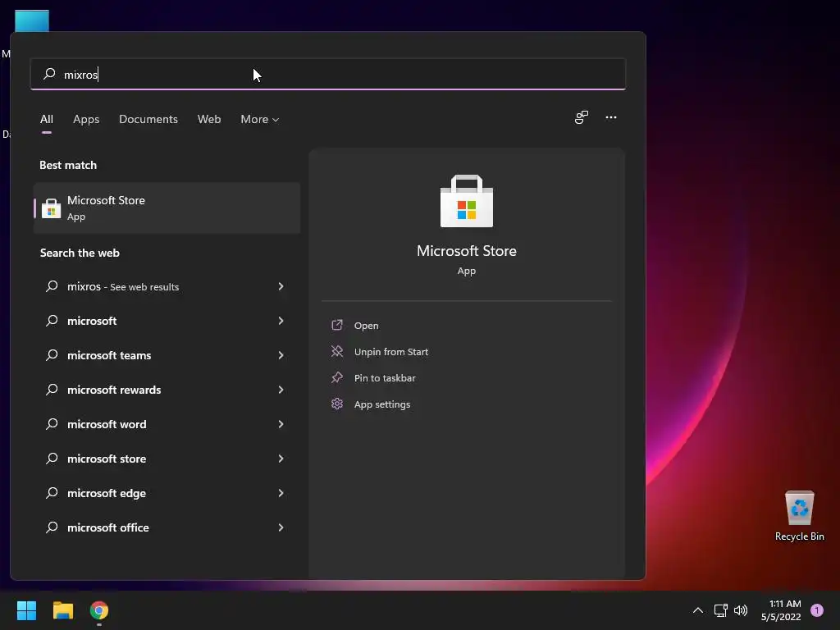840x630 pixels.
Task: Expand arrow next to microsoft word
Action: (281, 424)
